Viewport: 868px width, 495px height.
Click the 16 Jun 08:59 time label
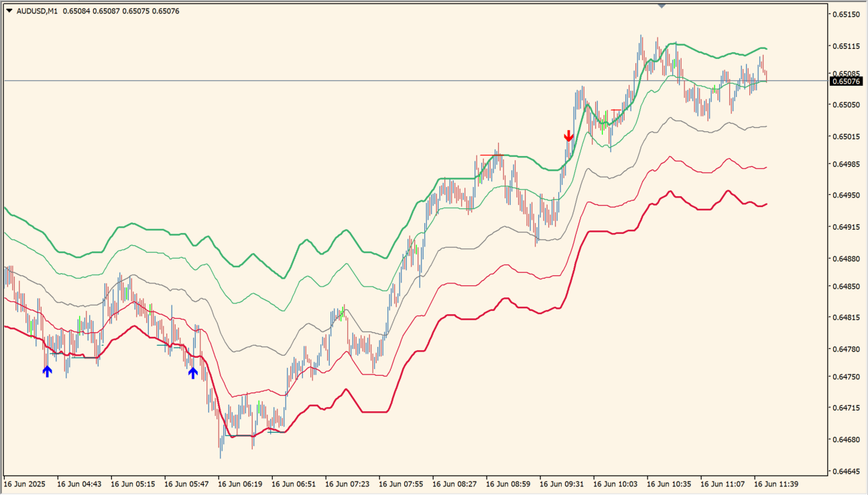pyautogui.click(x=509, y=483)
